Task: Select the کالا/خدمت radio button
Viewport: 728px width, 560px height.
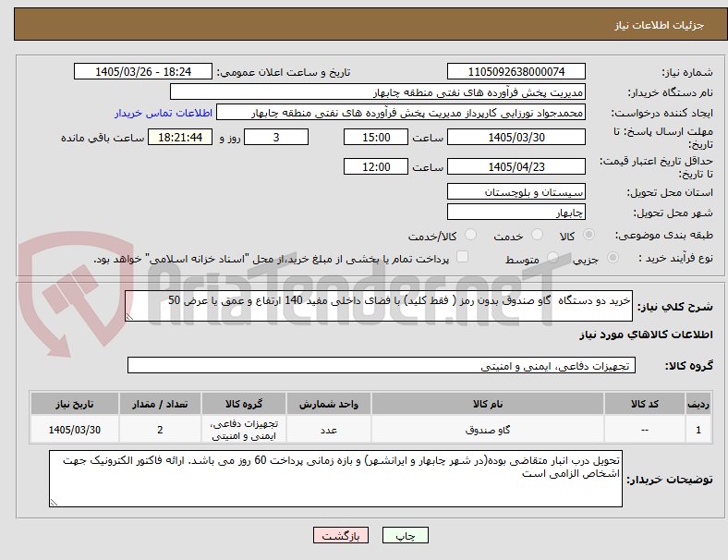Action: pos(471,235)
